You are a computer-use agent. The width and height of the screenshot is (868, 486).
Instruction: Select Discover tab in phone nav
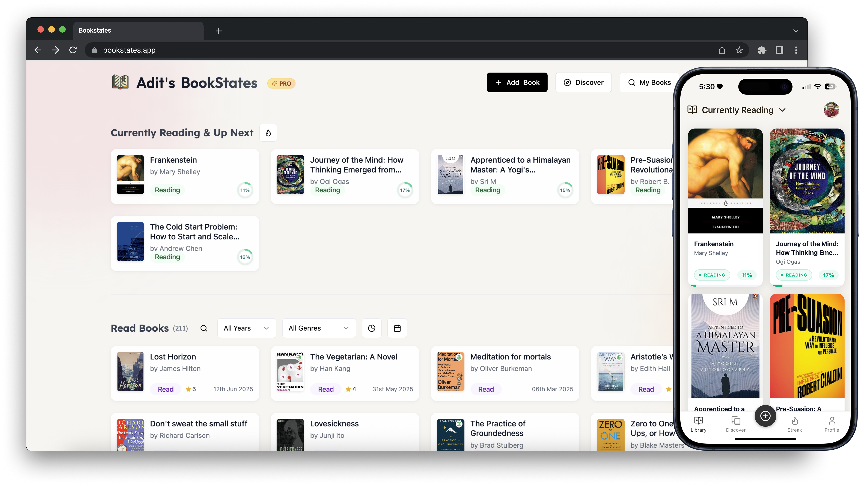(x=736, y=424)
